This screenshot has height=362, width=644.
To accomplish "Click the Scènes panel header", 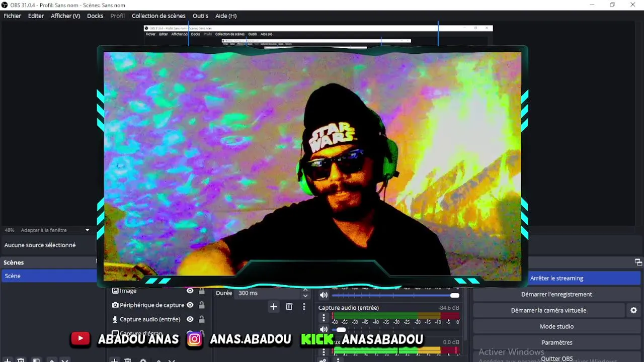I will coord(49,262).
